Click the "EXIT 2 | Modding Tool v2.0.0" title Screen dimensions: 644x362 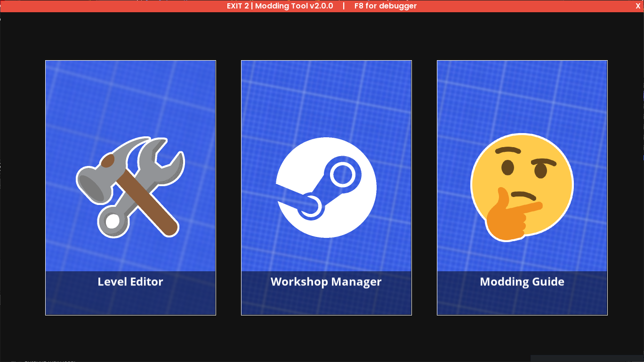tap(280, 6)
